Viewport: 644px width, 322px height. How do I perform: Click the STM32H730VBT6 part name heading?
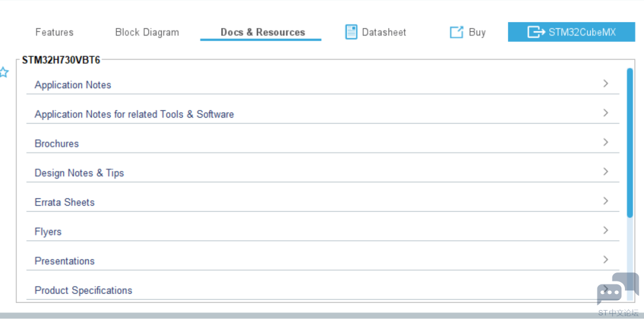(61, 60)
